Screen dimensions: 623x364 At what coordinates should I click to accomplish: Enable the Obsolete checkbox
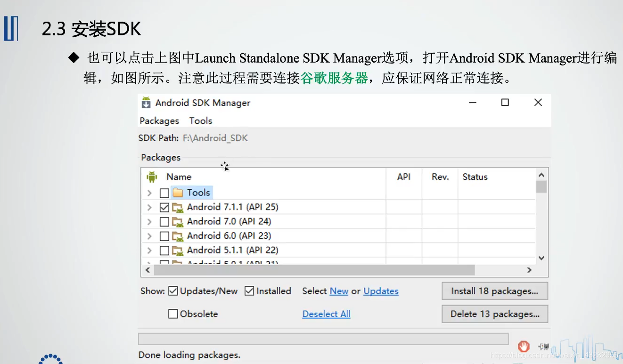[173, 314]
